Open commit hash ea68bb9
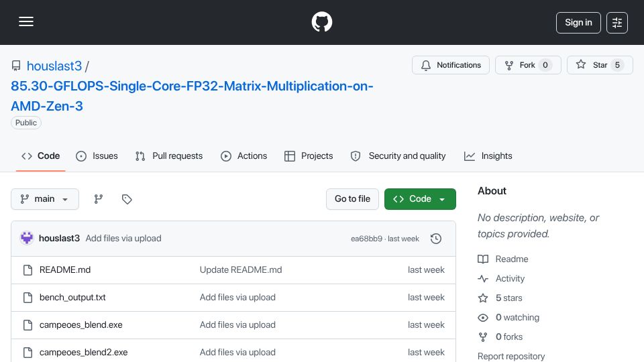Image resolution: width=644 pixels, height=362 pixels. click(x=366, y=239)
